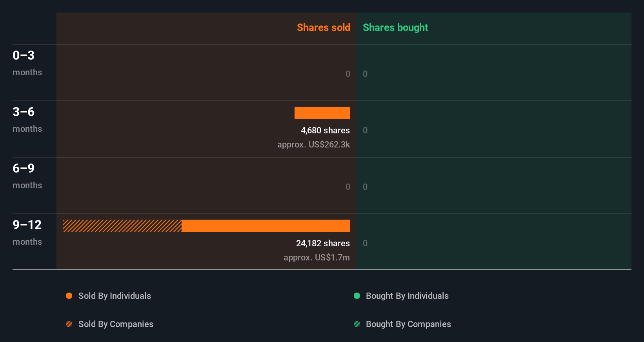
Task: Select the Sold By Individuals legend label
Action: (115, 296)
